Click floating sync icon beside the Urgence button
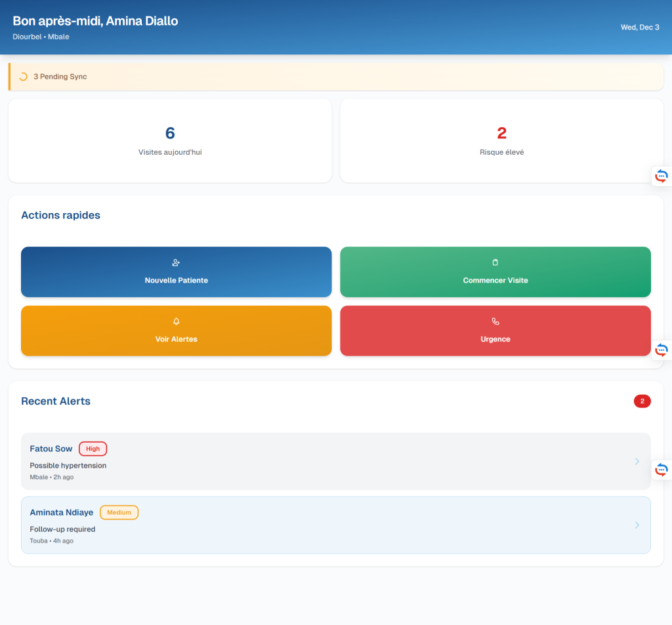Image resolution: width=672 pixels, height=625 pixels. click(x=661, y=350)
